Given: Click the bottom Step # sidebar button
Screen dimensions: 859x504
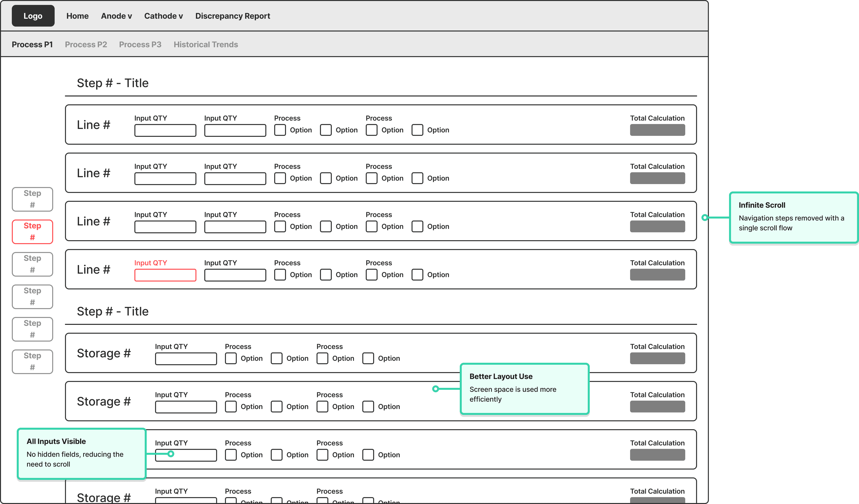Looking at the screenshot, I should pyautogui.click(x=32, y=361).
